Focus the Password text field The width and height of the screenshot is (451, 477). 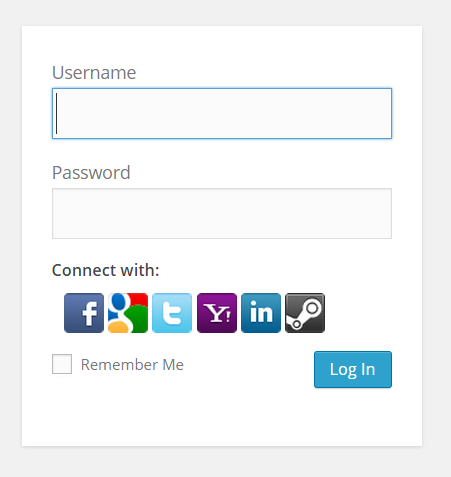(222, 213)
